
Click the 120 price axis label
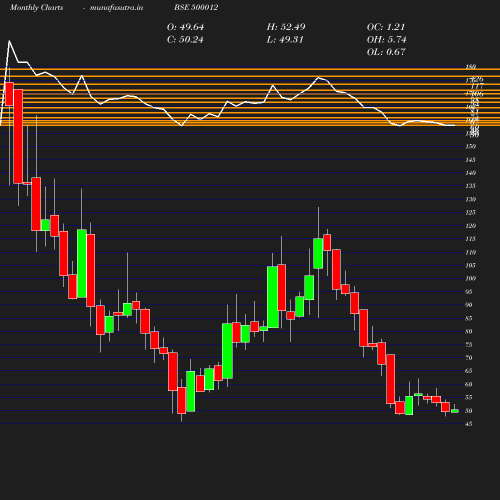click(x=471, y=226)
